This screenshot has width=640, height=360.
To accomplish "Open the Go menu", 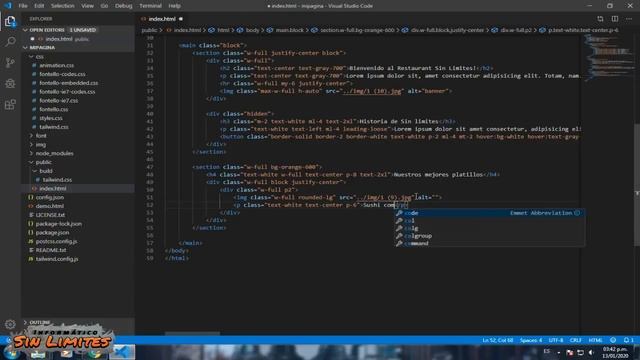I will (x=104, y=6).
